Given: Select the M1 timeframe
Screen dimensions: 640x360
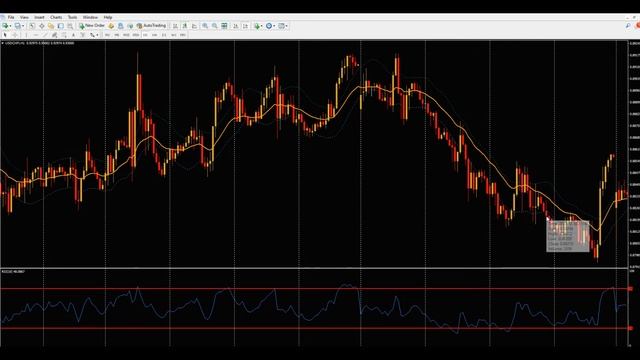Looking at the screenshot, I should pos(107,35).
